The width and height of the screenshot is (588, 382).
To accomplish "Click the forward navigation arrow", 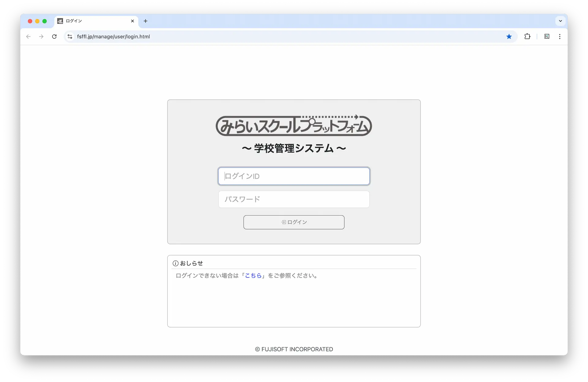I will coord(41,36).
